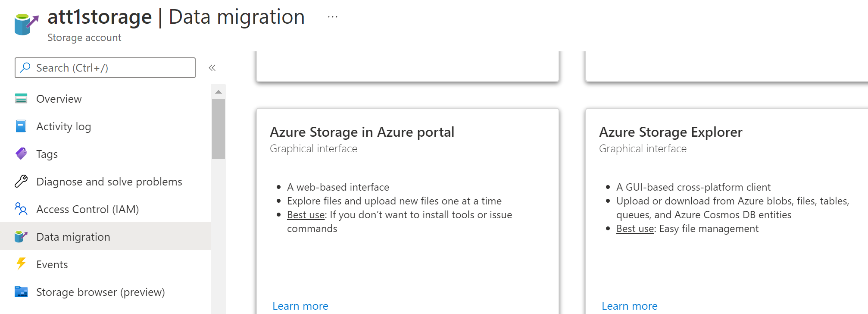Go to the Events menu entry
The width and height of the screenshot is (868, 314).
coord(52,264)
